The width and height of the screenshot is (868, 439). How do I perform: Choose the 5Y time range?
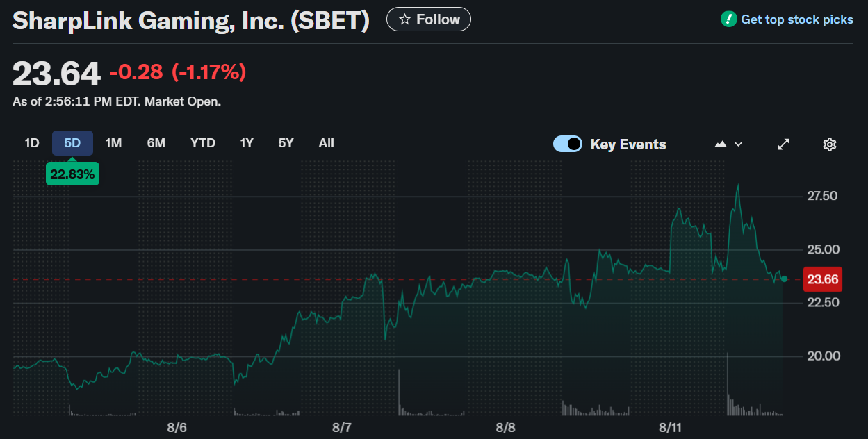(x=286, y=143)
